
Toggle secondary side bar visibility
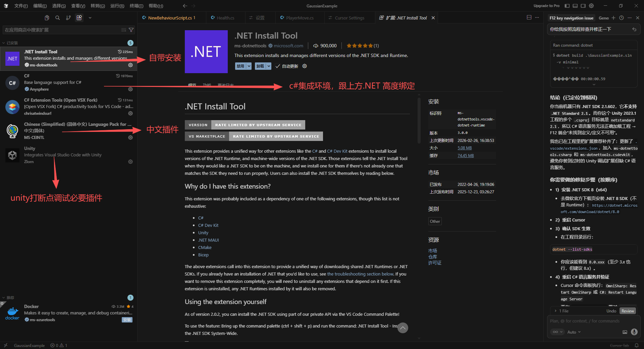pyautogui.click(x=583, y=6)
